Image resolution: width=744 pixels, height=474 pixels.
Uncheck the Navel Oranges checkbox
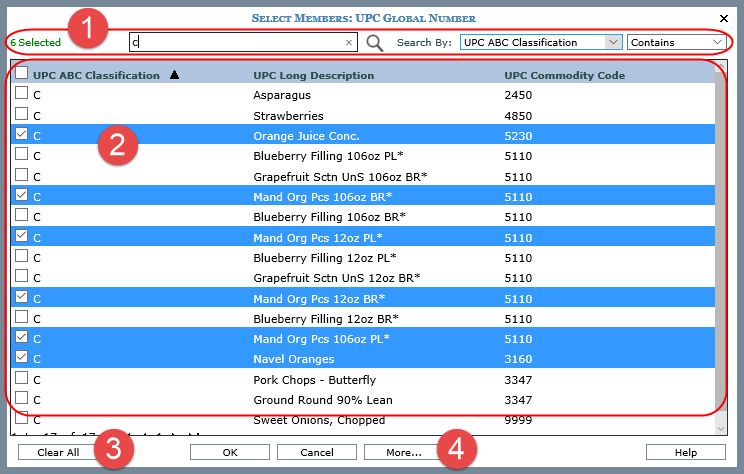(21, 358)
